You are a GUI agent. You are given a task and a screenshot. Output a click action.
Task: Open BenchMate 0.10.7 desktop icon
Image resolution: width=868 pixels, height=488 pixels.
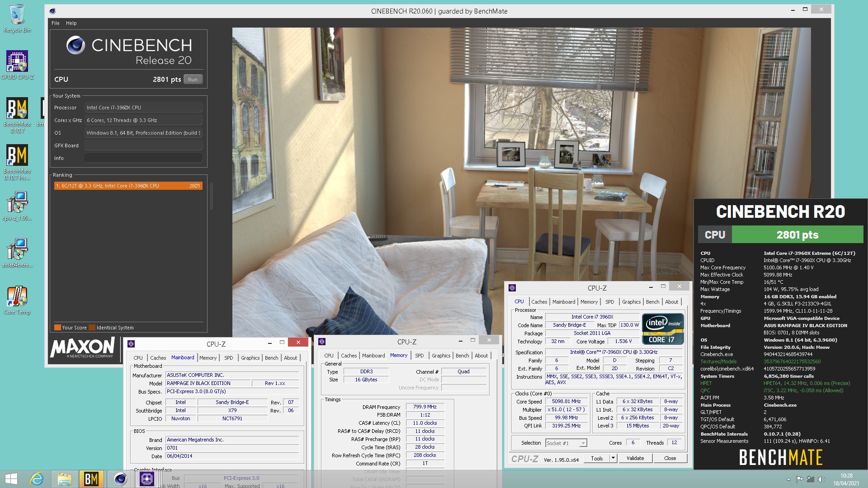17,115
